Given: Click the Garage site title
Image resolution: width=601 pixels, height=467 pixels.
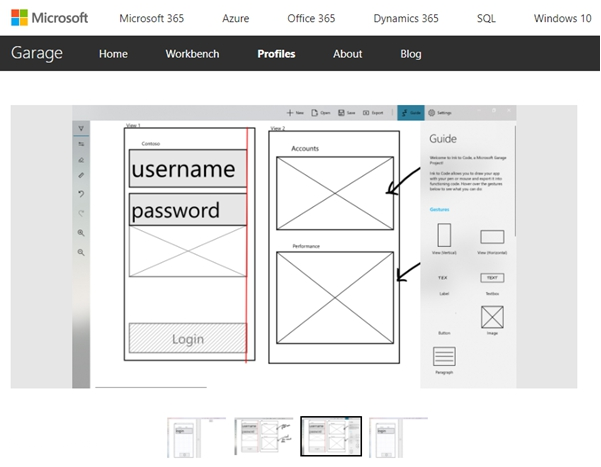Looking at the screenshot, I should [x=39, y=53].
